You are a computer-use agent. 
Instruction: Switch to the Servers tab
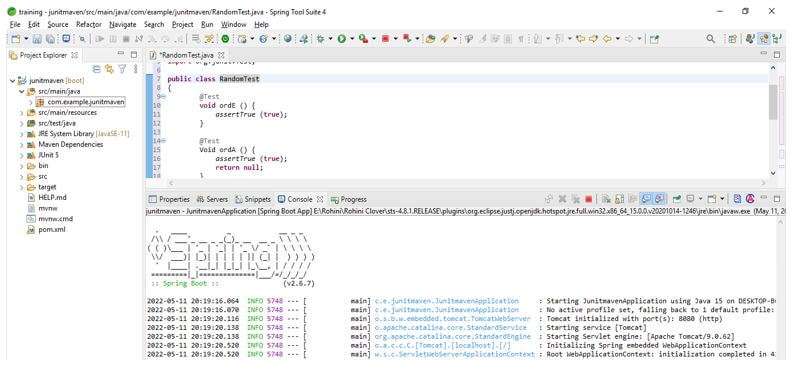pos(212,199)
